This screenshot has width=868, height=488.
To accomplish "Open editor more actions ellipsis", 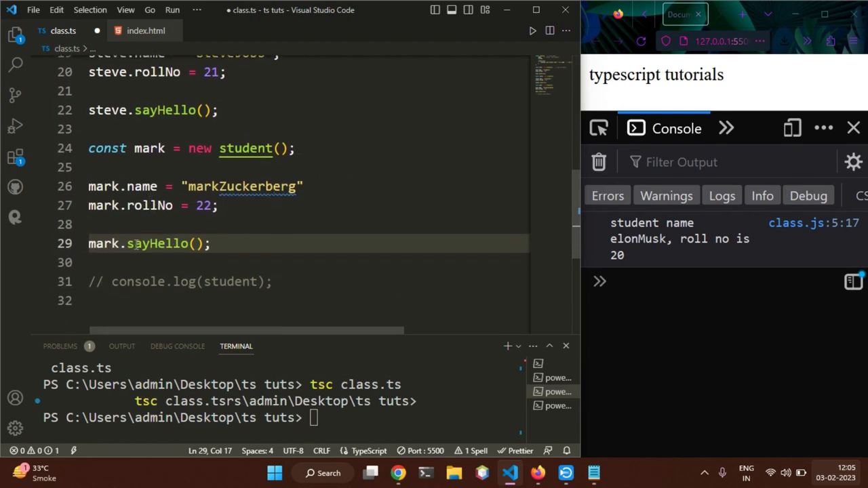I will coord(566,30).
